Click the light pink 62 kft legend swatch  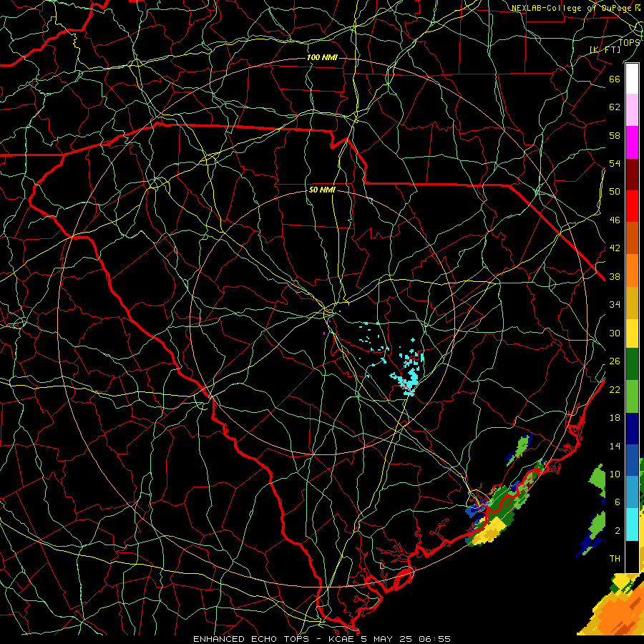coord(632,110)
